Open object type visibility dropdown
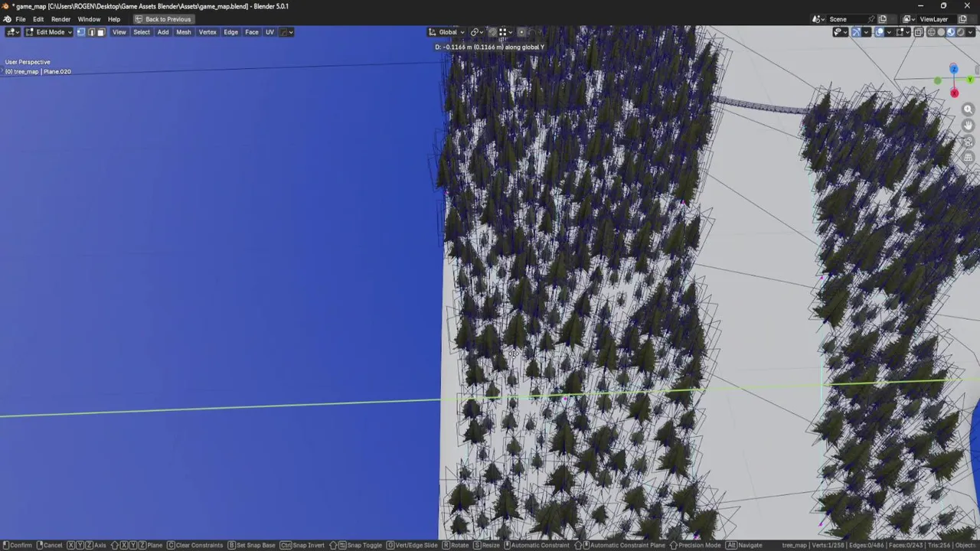980x551 pixels. (x=841, y=32)
